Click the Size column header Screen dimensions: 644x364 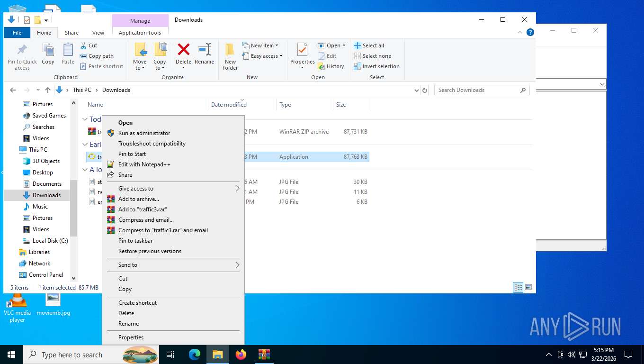[x=352, y=105]
